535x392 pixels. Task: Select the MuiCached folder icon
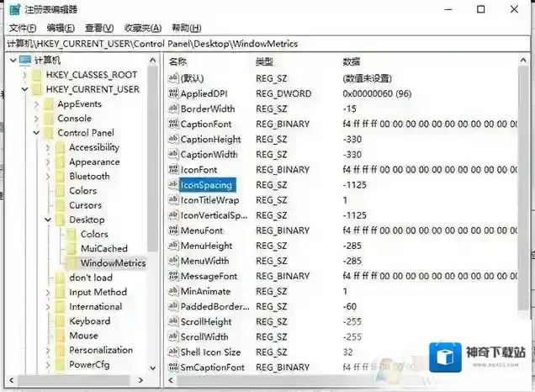[72, 248]
